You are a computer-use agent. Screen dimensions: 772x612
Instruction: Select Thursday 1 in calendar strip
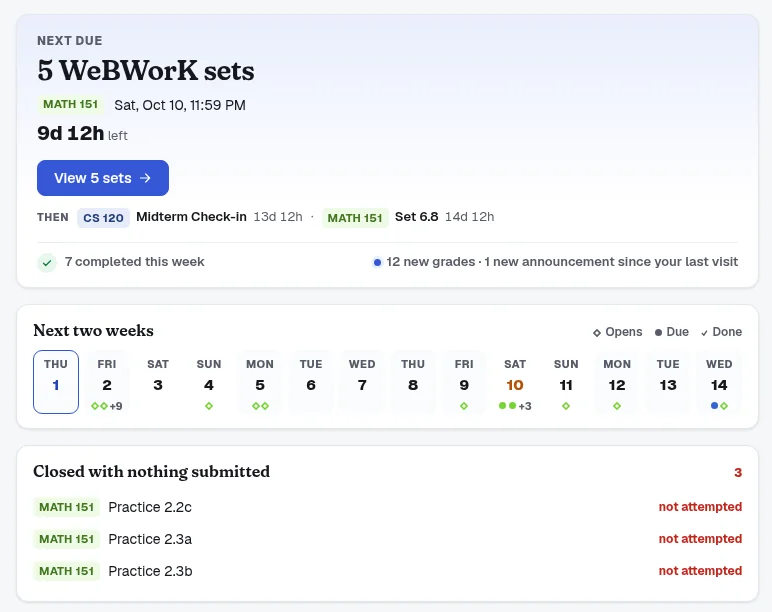(56, 382)
